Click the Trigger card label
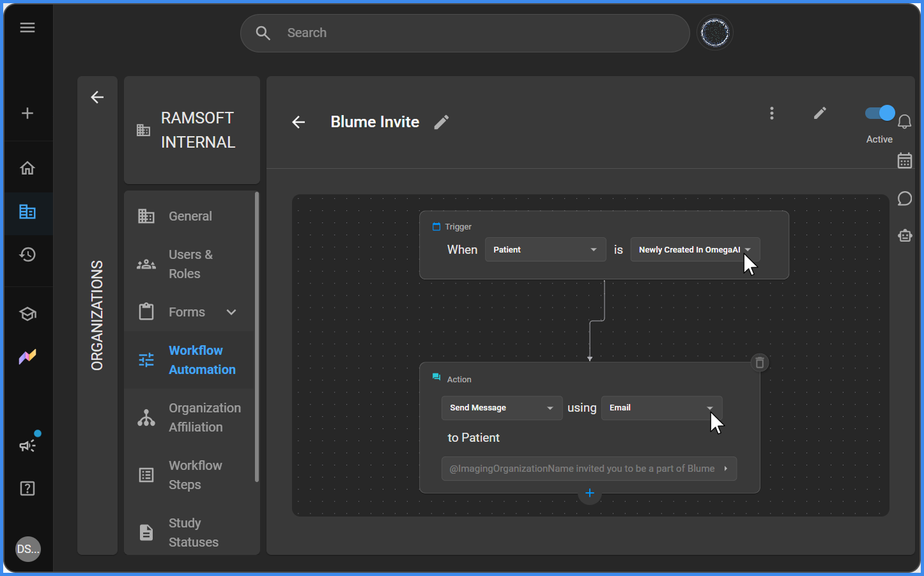This screenshot has width=924, height=576. click(458, 227)
